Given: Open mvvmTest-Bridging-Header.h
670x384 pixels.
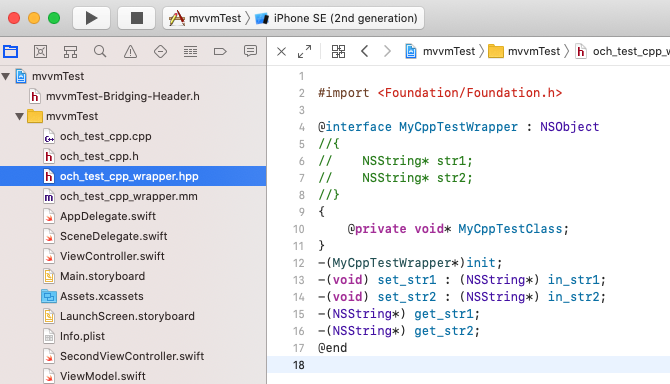Looking at the screenshot, I should click(133, 97).
